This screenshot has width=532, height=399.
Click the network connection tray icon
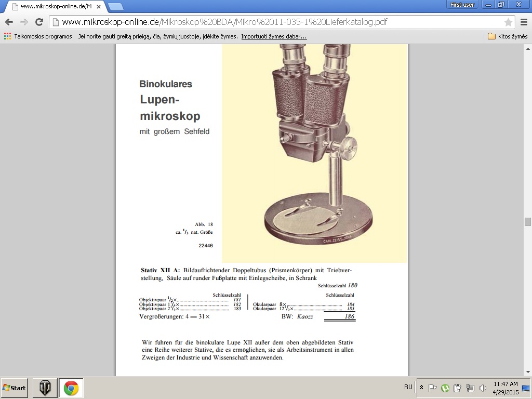[x=470, y=388]
